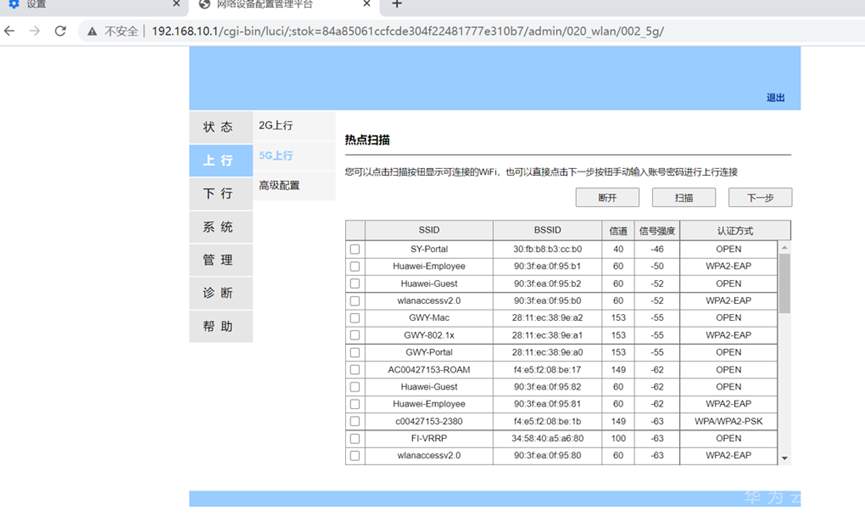This screenshot has width=865, height=522.
Task: Click the SSID column header
Action: click(429, 230)
